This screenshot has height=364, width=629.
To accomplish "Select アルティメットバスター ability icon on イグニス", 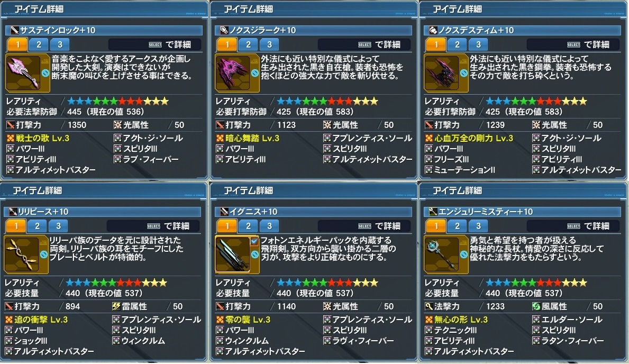I will [220, 351].
